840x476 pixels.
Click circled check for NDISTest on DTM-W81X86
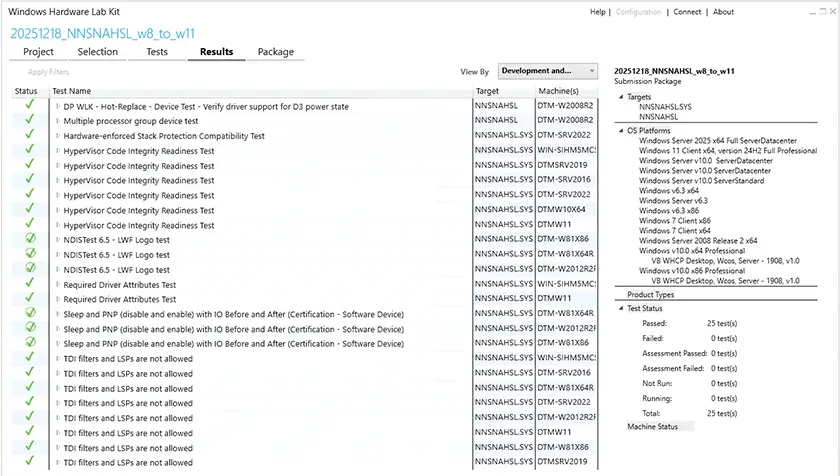[x=31, y=238]
